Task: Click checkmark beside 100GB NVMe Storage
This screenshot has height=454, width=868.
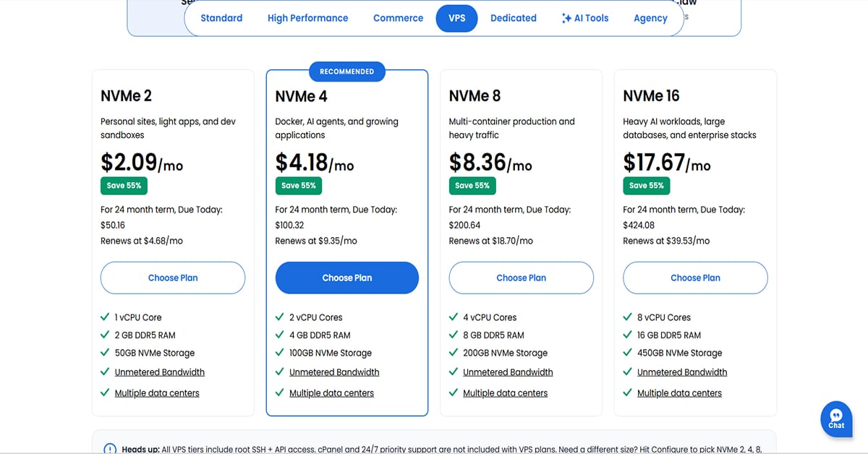Action: 280,353
